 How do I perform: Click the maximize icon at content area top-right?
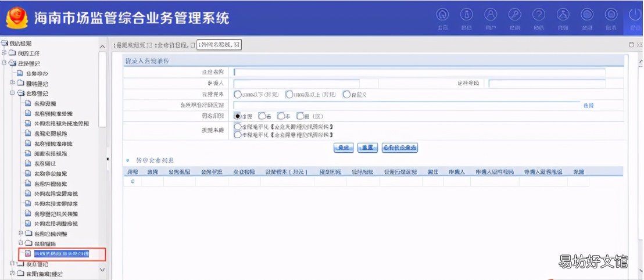coord(632,45)
